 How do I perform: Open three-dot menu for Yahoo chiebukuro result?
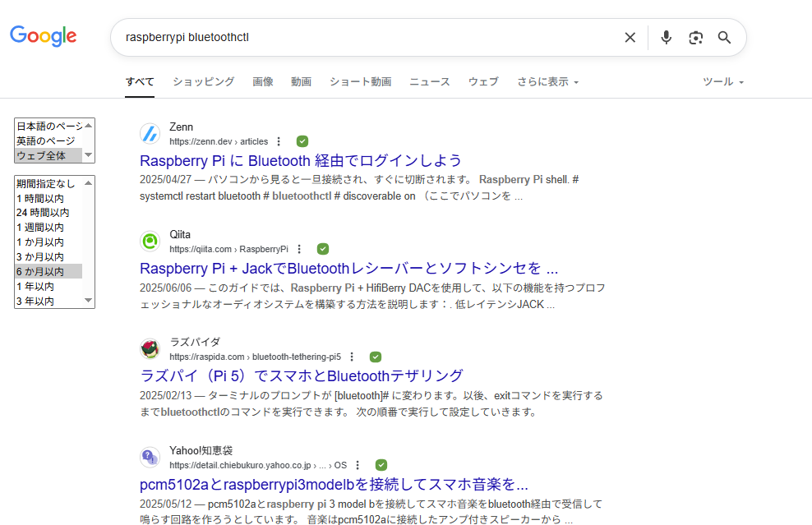[x=358, y=465]
